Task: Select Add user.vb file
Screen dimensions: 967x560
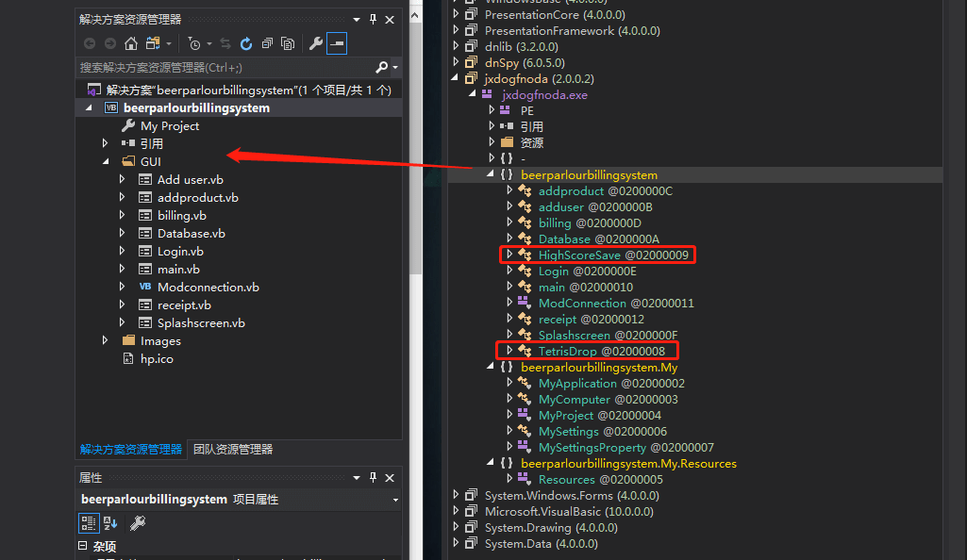Action: click(190, 179)
